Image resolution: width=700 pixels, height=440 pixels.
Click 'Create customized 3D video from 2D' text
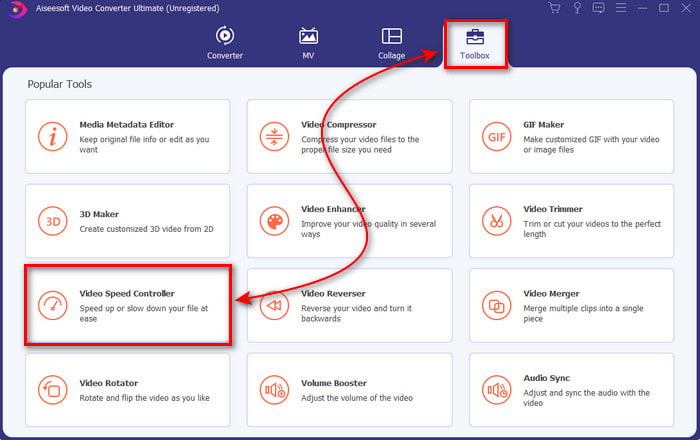146,229
